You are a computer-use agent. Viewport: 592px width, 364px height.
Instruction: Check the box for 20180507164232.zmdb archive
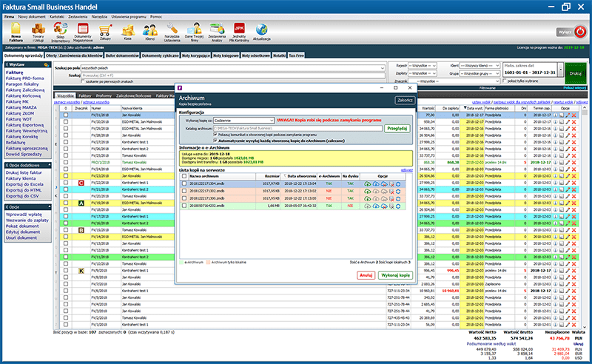coord(184,206)
